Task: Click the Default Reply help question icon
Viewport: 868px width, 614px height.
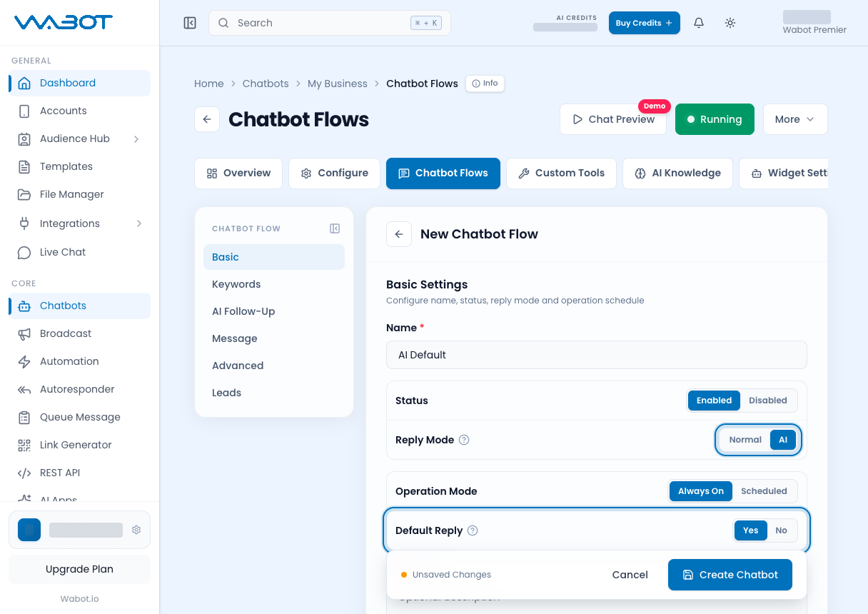Action: coord(473,530)
